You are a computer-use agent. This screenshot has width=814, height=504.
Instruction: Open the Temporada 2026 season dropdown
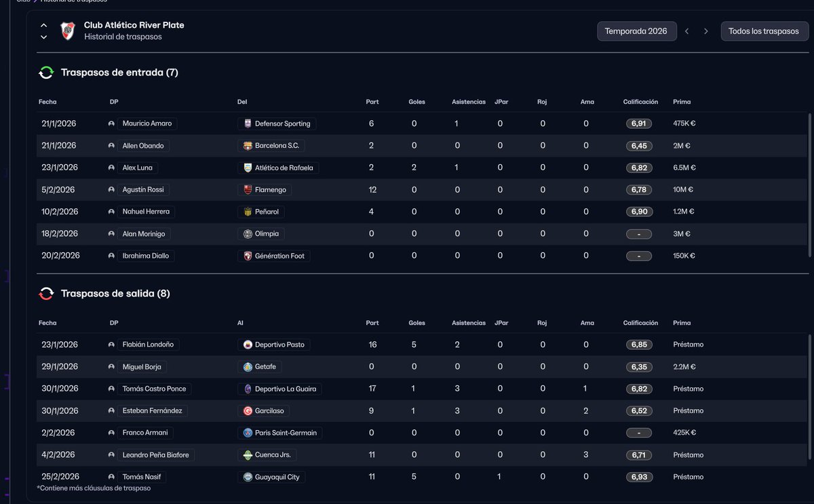(x=636, y=31)
